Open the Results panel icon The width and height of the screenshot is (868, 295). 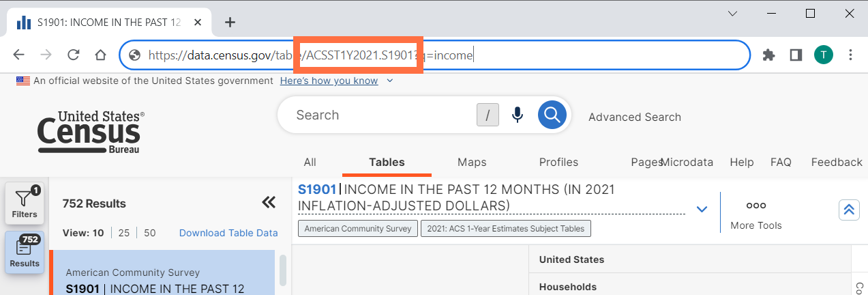pos(25,252)
